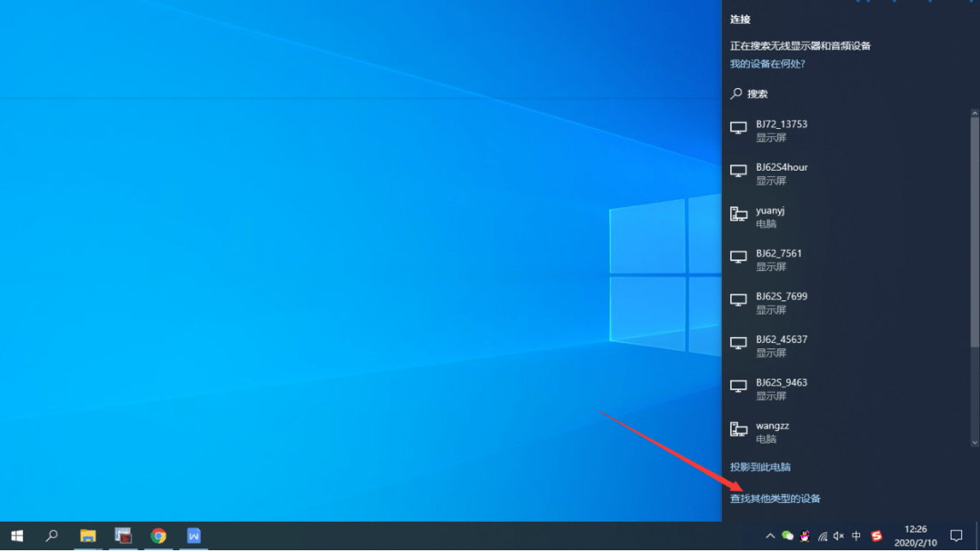This screenshot has width=980, height=552.
Task: Click the BJ62S_7699 display monitor icon
Action: (x=738, y=300)
